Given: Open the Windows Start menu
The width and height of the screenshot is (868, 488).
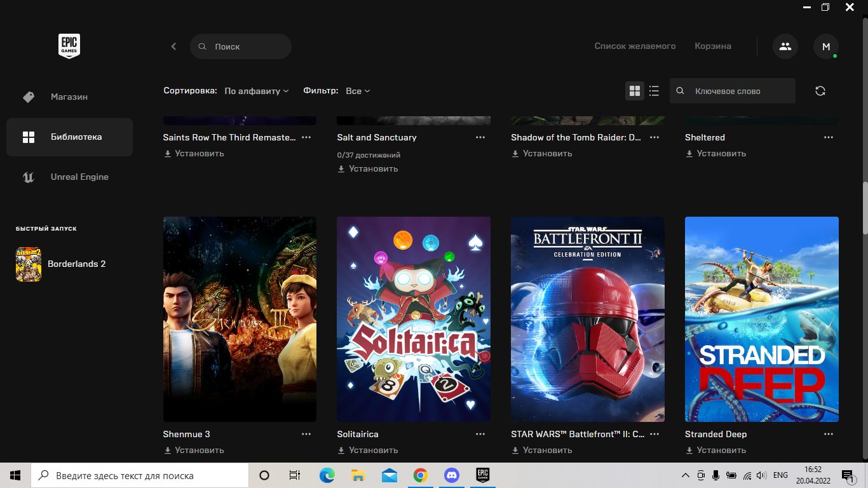Looking at the screenshot, I should click(x=15, y=475).
